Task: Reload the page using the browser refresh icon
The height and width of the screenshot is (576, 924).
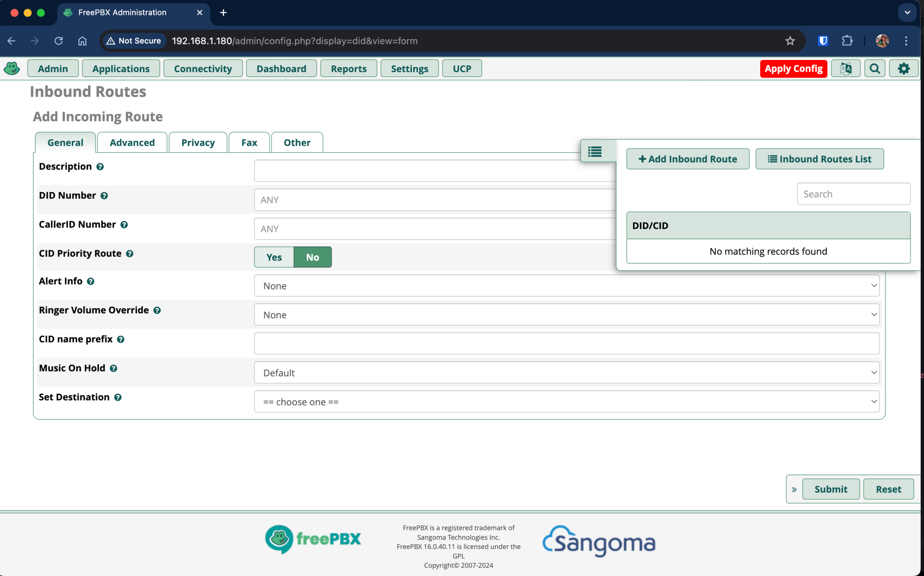Action: (59, 41)
